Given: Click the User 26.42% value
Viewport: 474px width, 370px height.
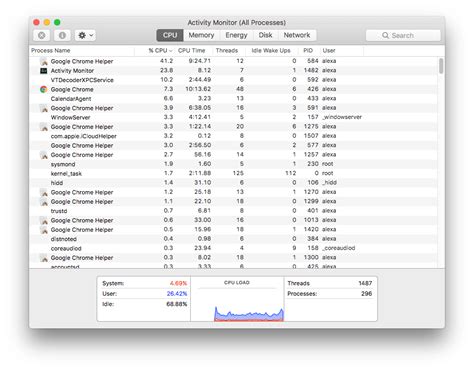Looking at the screenshot, I should pos(177,294).
